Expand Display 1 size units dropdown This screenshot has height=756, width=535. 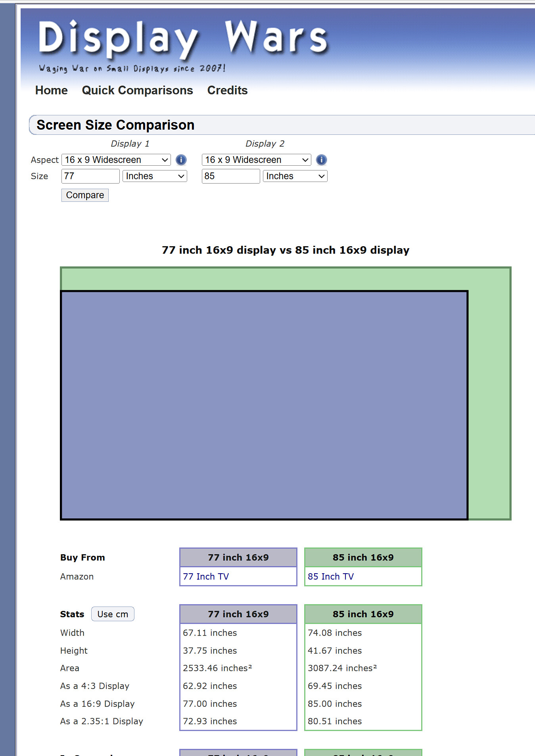point(155,176)
